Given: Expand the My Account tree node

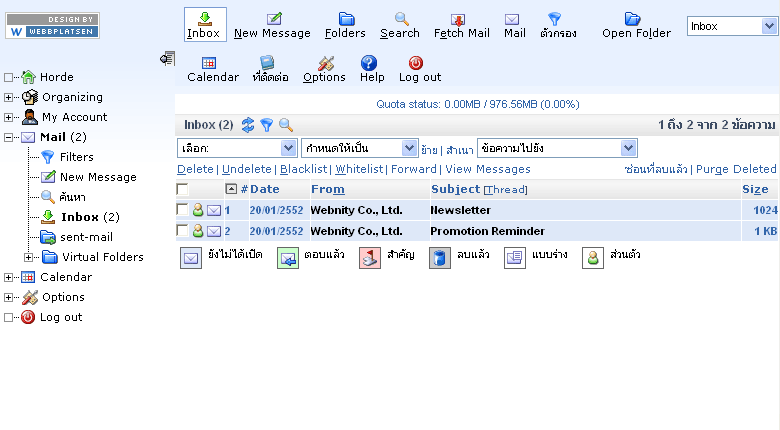Looking at the screenshot, I should [x=8, y=117].
